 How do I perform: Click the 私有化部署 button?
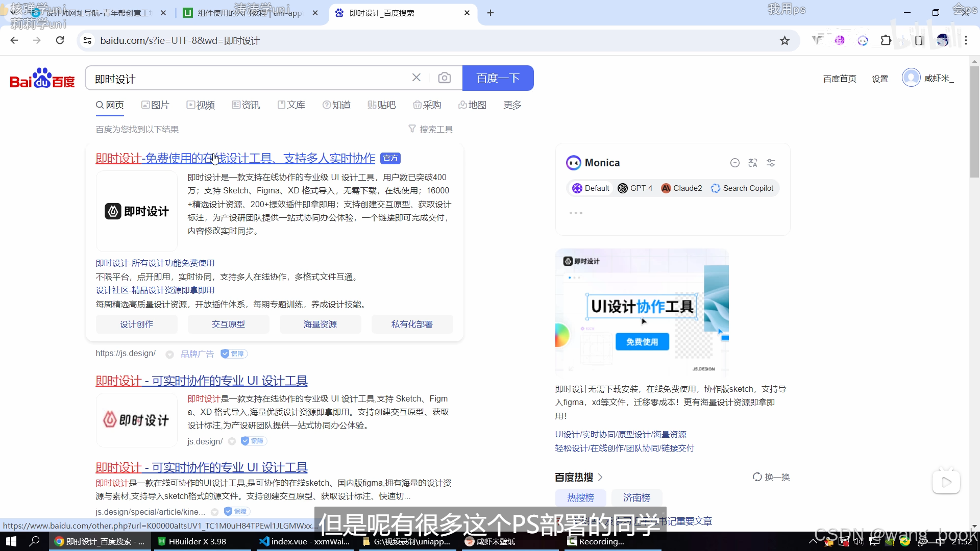[412, 324]
